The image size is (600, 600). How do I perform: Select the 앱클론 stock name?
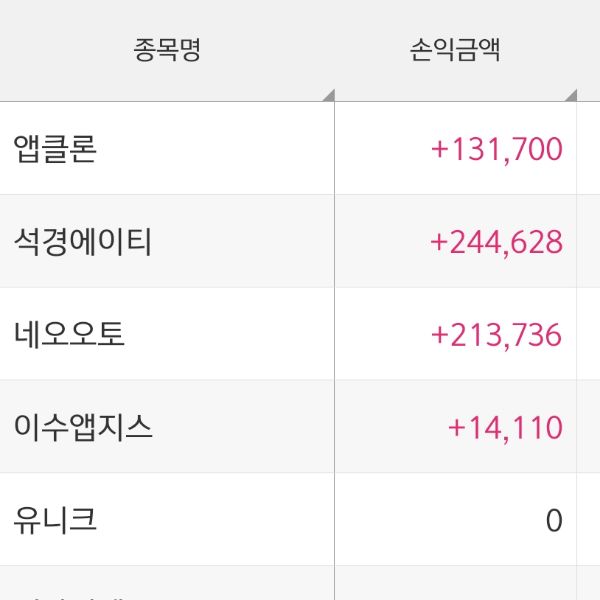[56, 149]
